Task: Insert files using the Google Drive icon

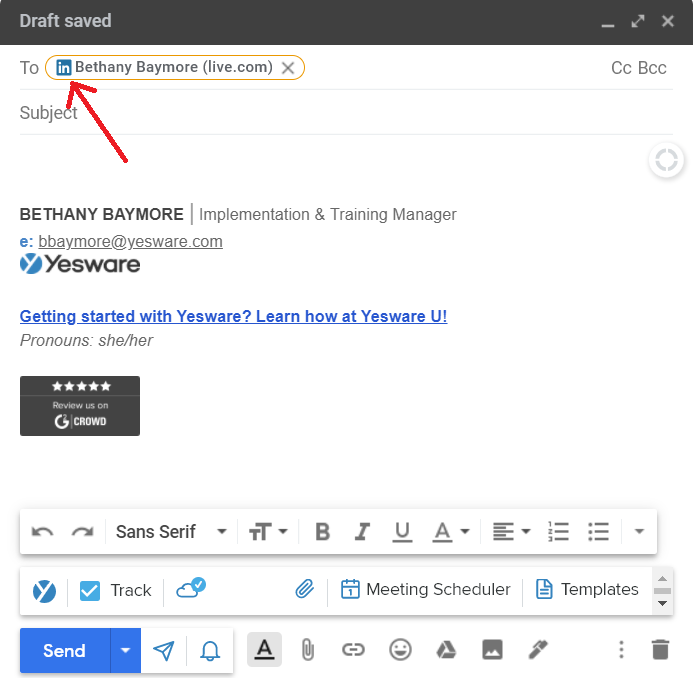Action: [x=446, y=650]
